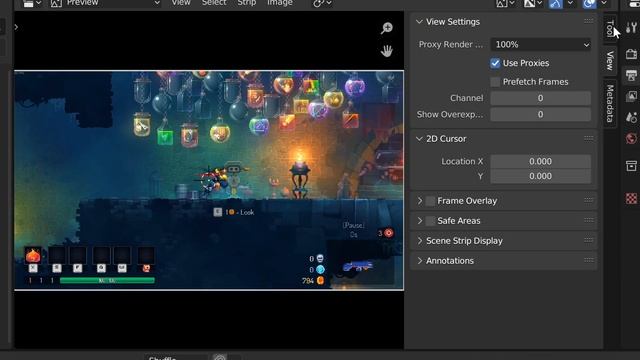
Task: Click the Shuffle label at bottom
Action: 162,358
